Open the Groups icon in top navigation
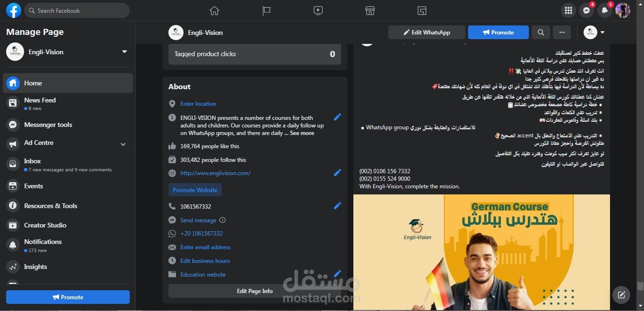This screenshot has width=644, height=311. (x=422, y=10)
